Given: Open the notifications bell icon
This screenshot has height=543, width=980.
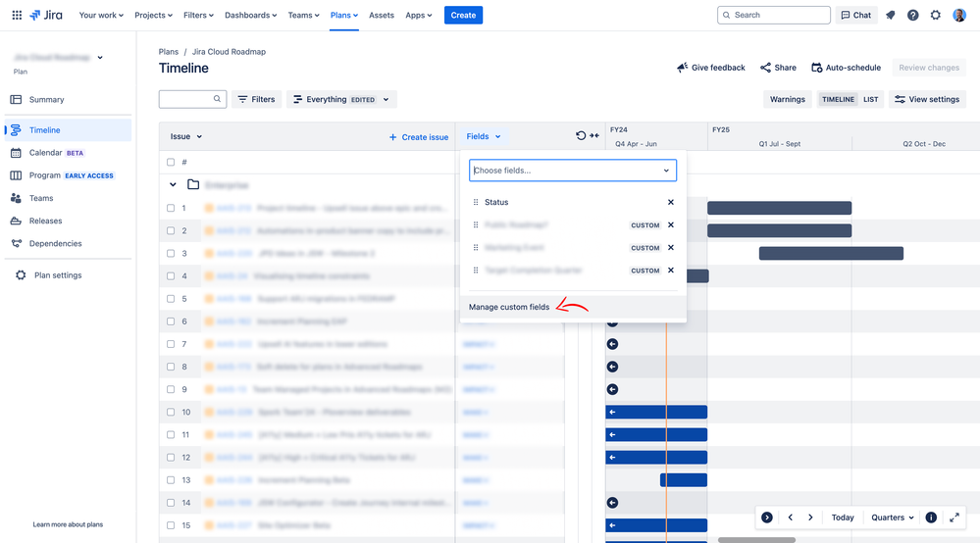Looking at the screenshot, I should tap(891, 15).
